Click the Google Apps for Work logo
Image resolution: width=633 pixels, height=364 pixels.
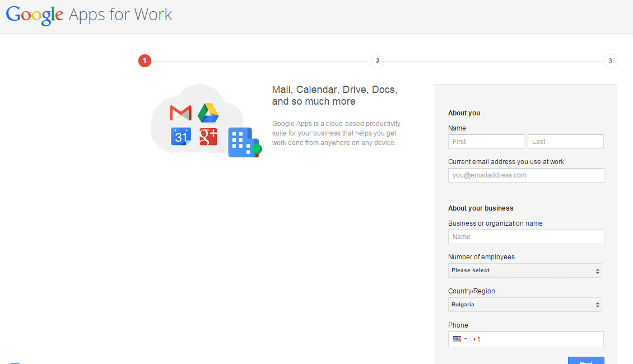[89, 15]
